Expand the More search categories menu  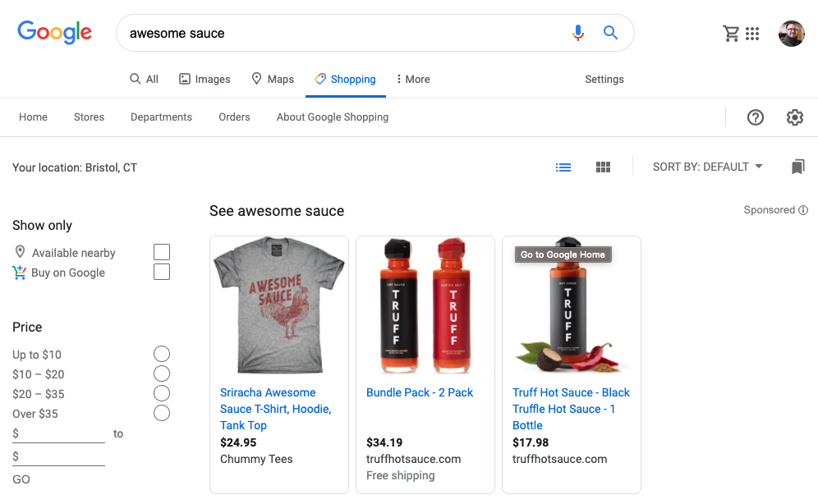[x=412, y=79]
